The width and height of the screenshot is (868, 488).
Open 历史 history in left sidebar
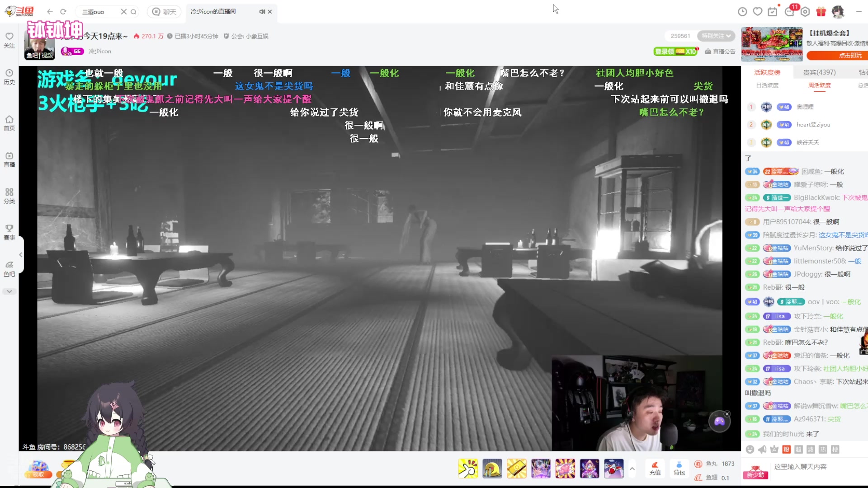9,77
